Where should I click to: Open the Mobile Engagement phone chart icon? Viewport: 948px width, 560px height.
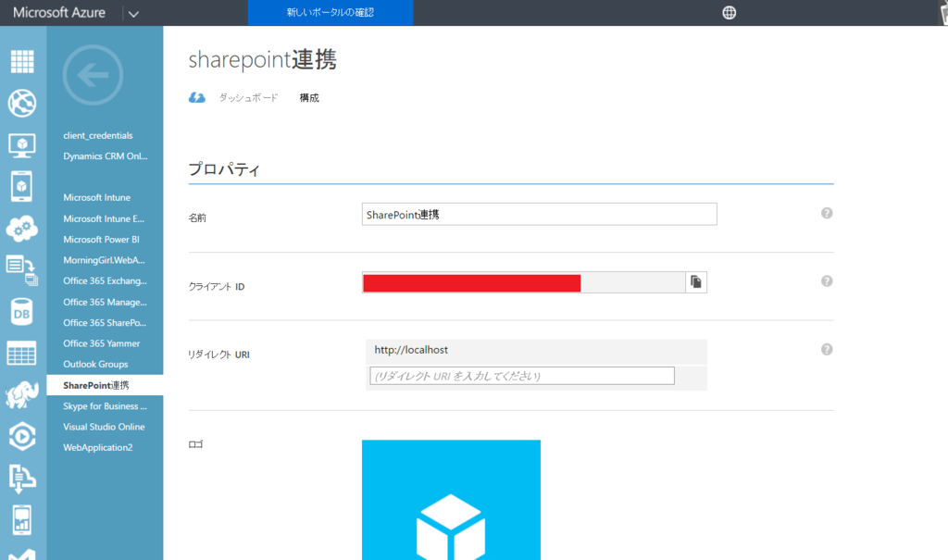tap(22, 519)
